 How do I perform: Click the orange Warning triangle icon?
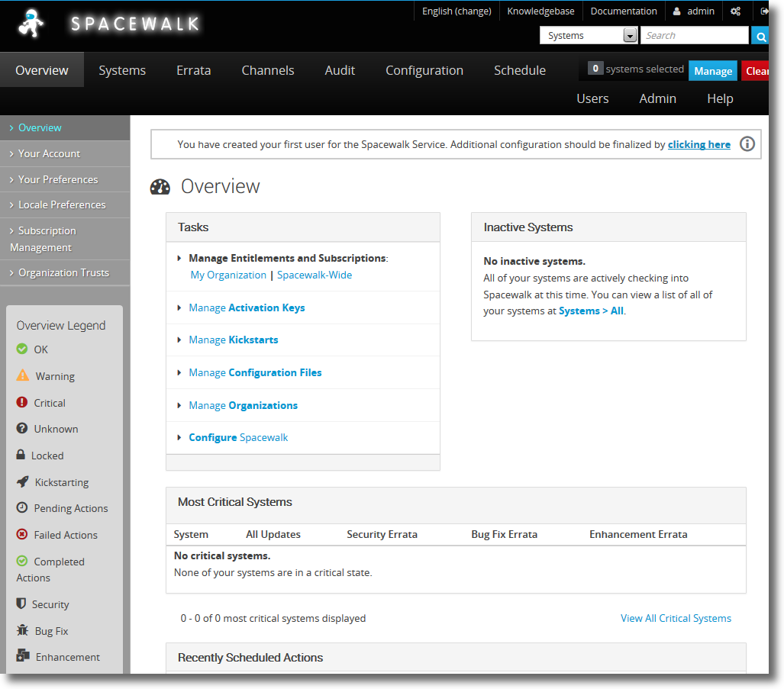pos(22,375)
